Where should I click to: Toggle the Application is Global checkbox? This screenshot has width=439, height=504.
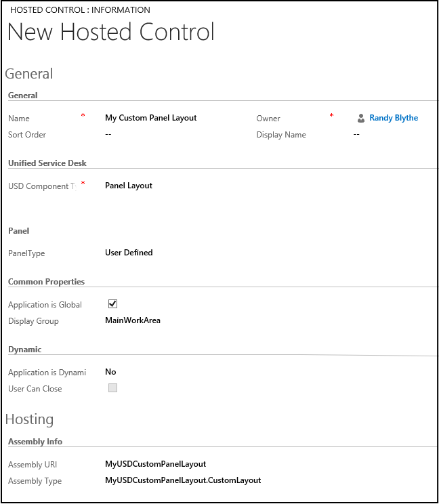[113, 303]
